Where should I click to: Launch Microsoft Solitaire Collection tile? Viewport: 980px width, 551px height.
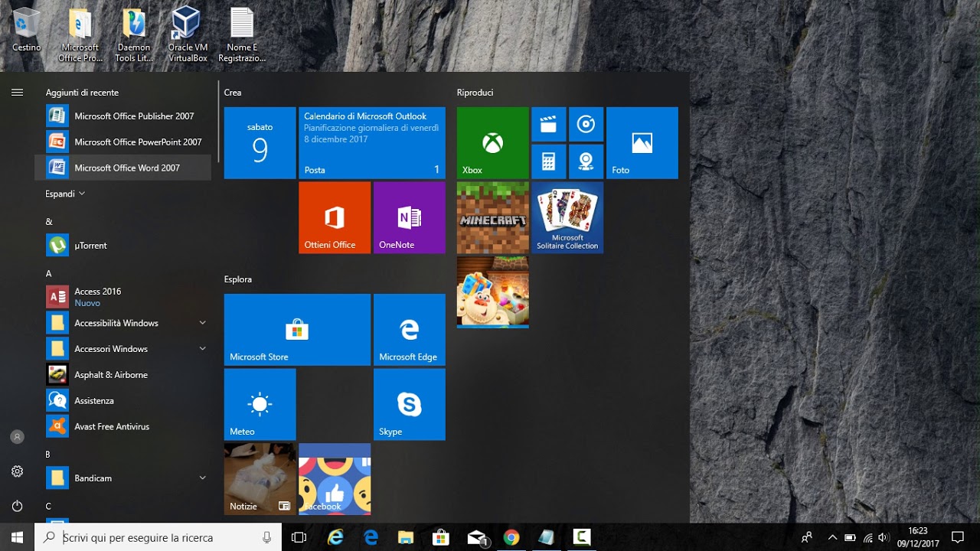click(x=567, y=217)
